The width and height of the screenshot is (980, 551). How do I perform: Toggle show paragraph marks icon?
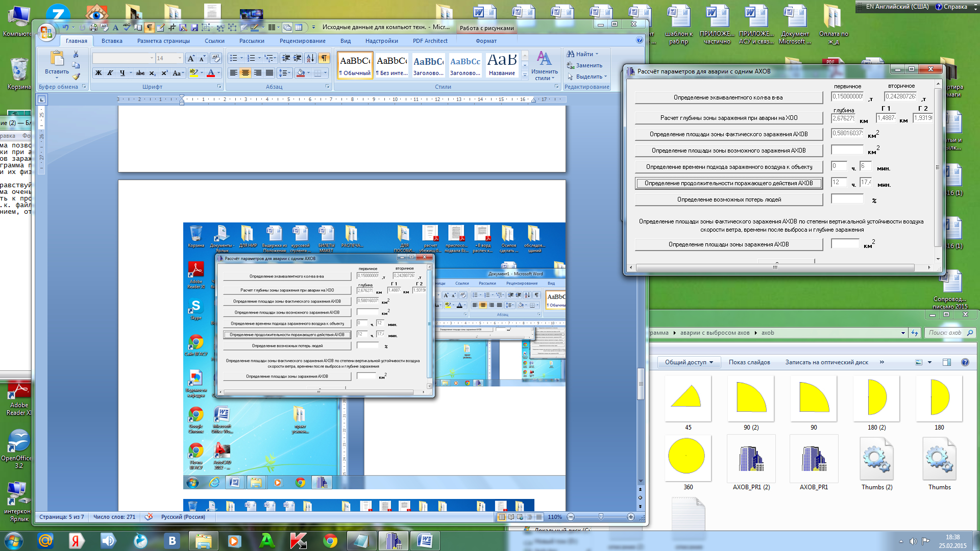pyautogui.click(x=324, y=58)
